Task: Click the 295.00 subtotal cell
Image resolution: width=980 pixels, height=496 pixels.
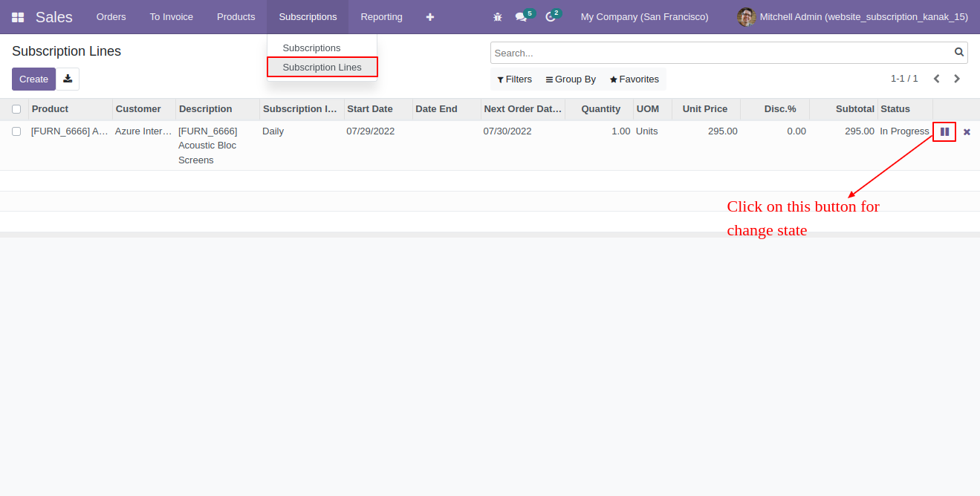Action: click(860, 131)
